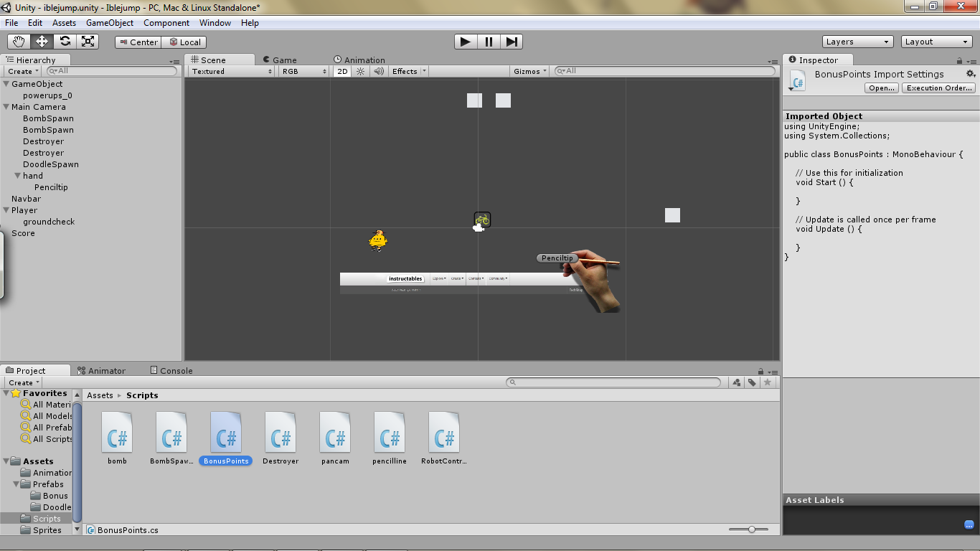Open the Layers dropdown
Screen dimensions: 980x551
[x=858, y=42]
